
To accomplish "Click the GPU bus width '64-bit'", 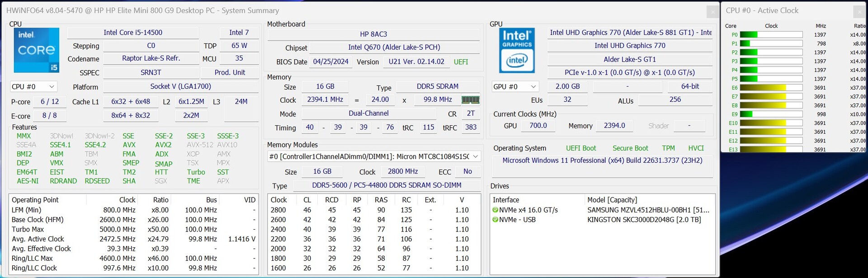I will pyautogui.click(x=690, y=86).
